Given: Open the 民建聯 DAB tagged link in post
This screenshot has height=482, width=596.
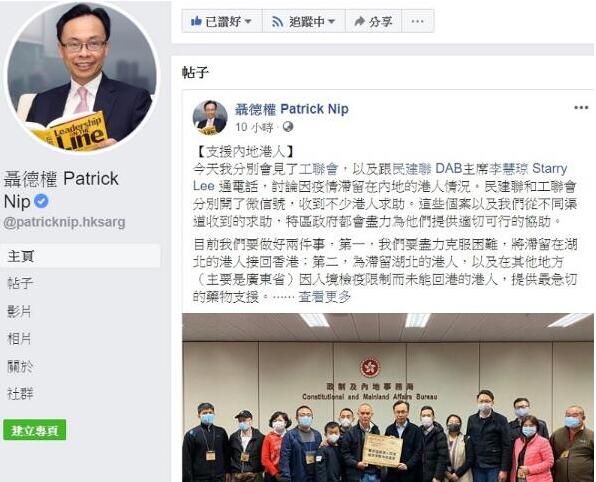Looking at the screenshot, I should pyautogui.click(x=427, y=168).
